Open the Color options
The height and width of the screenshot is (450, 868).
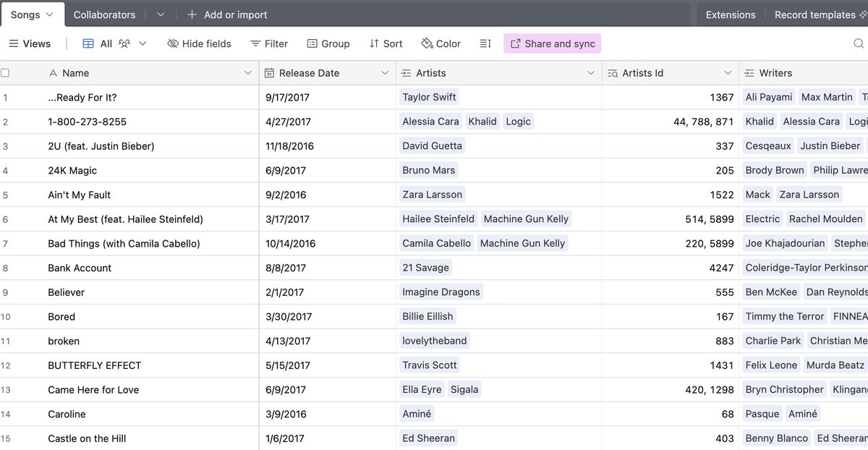point(441,43)
